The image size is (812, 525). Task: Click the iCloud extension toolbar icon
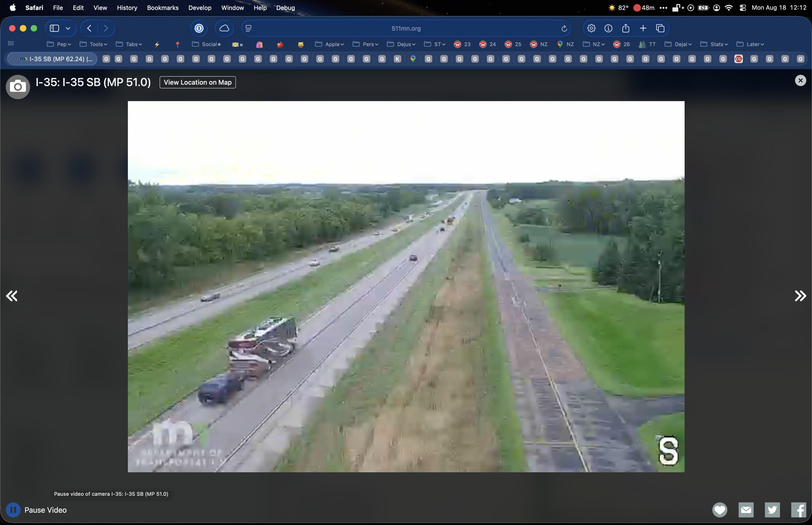(224, 28)
